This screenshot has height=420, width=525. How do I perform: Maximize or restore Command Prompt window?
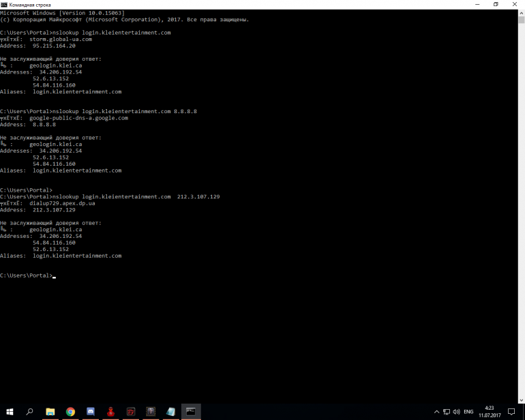(x=496, y=4)
